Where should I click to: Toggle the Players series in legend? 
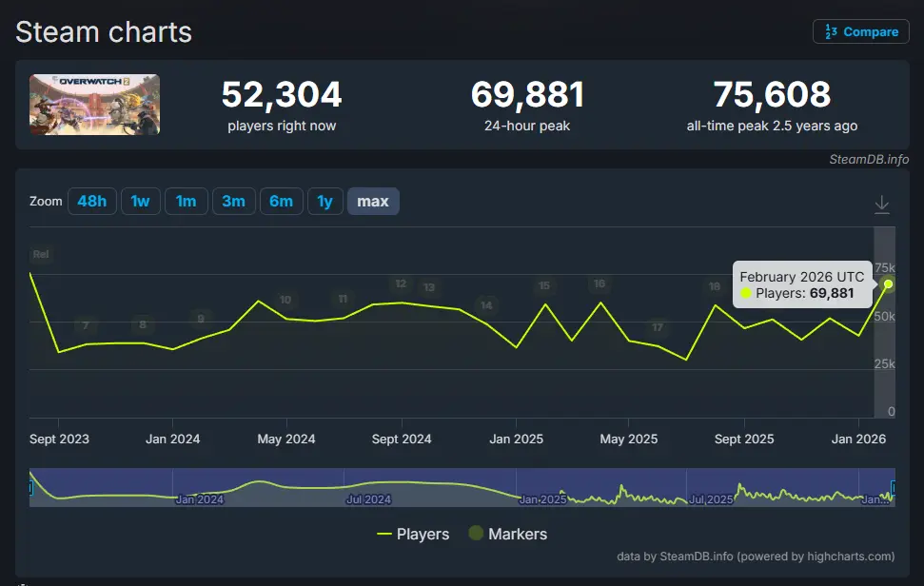point(413,534)
